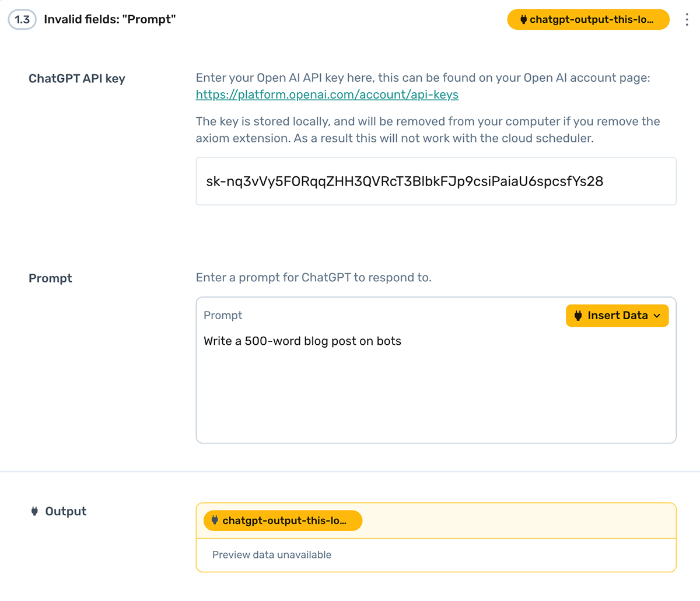Screen dimensions: 700x601
Task: Expand the Insert Data dropdown chevron
Action: tap(657, 316)
